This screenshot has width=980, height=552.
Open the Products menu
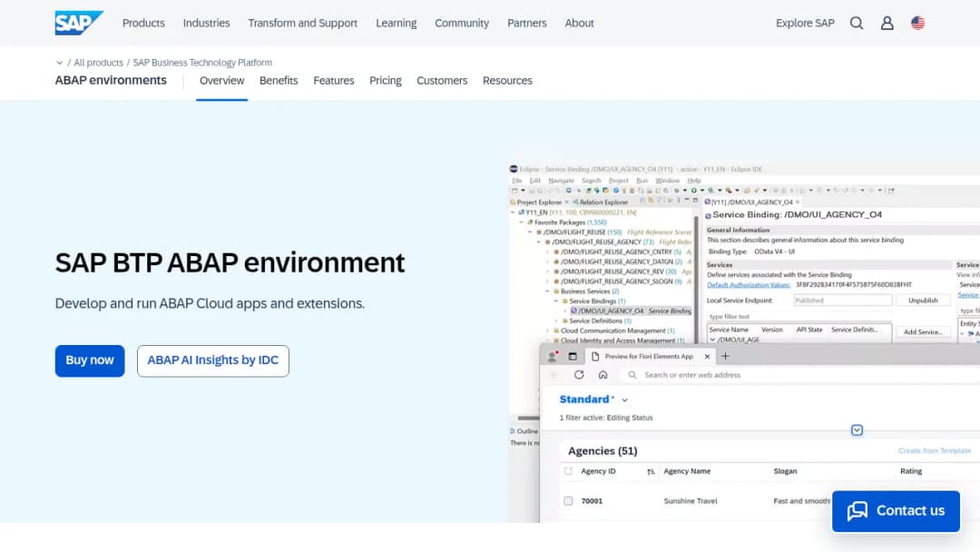point(143,23)
